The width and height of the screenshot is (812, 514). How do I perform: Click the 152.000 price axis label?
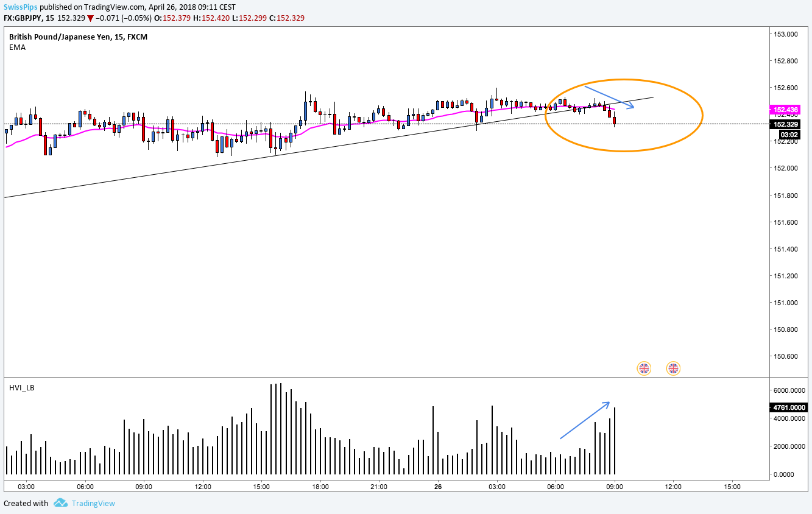[x=786, y=168]
